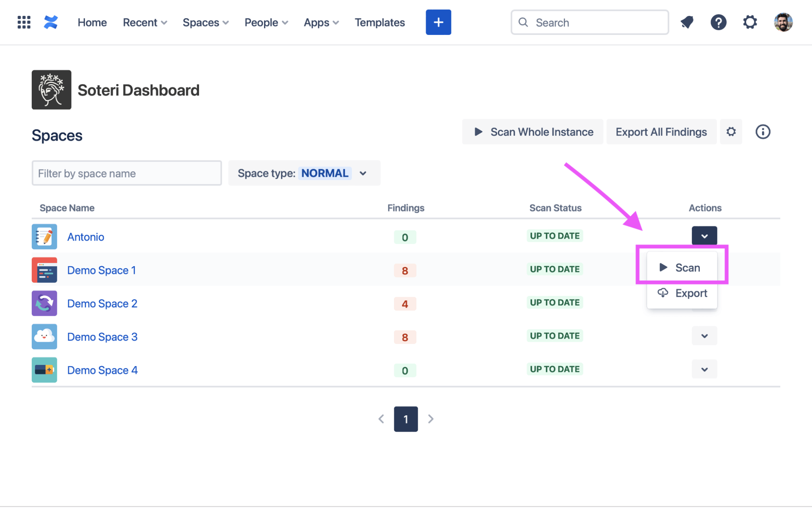Click the Demo Space 2 icon

pos(44,303)
